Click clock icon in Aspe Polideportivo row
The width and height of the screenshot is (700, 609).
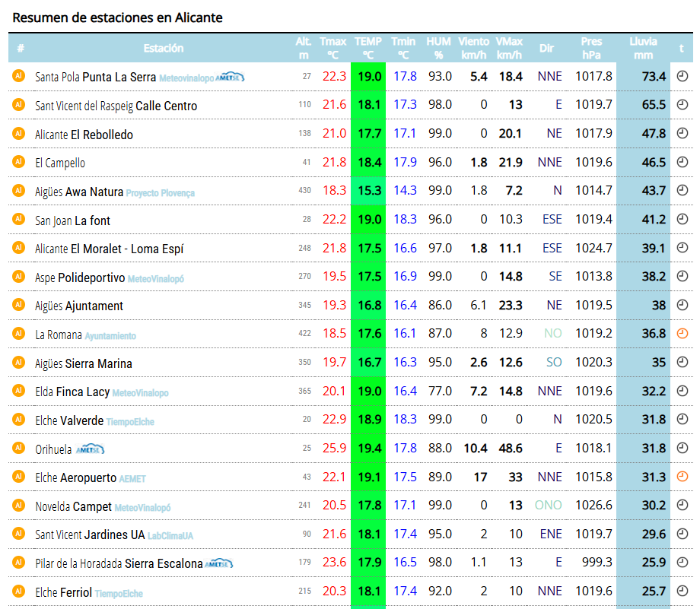682,276
